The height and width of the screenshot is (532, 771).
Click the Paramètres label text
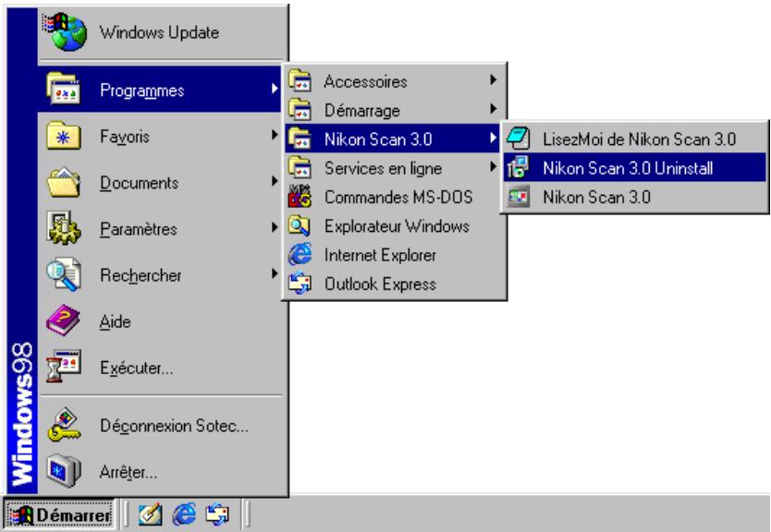(138, 229)
